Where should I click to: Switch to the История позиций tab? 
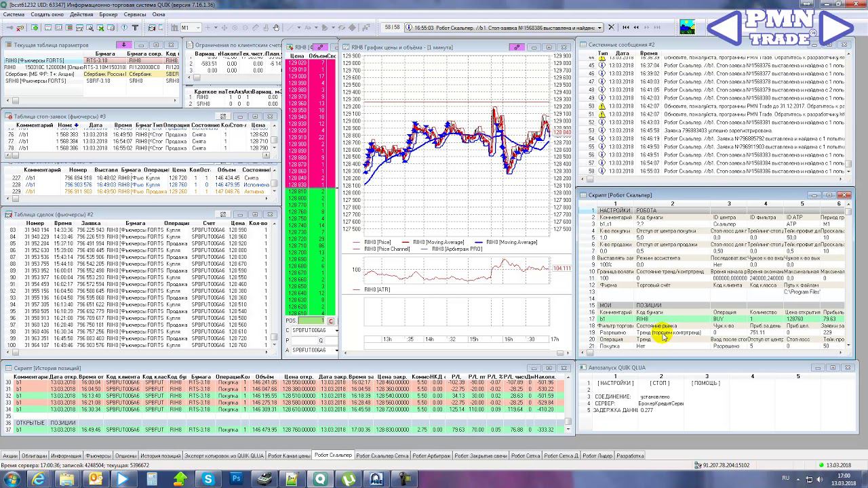pos(159,455)
